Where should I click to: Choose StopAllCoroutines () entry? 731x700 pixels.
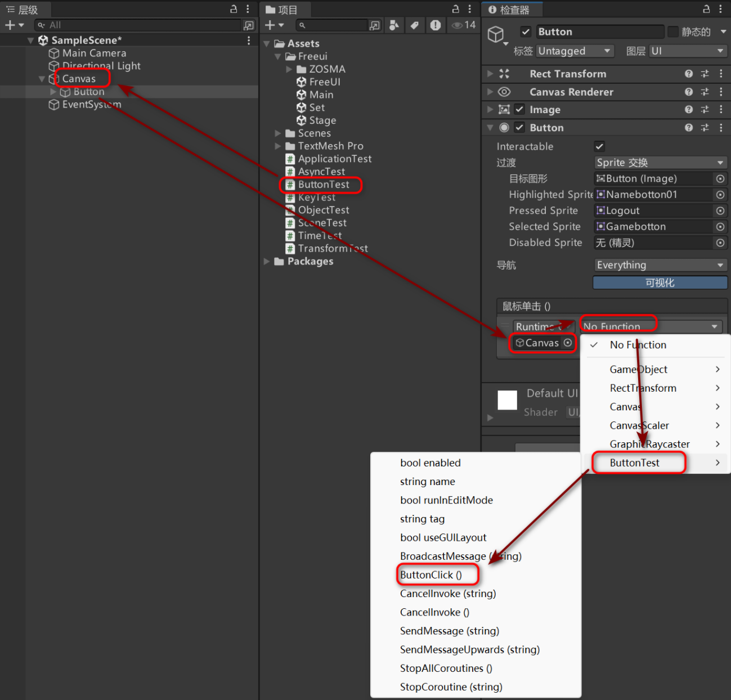446,668
